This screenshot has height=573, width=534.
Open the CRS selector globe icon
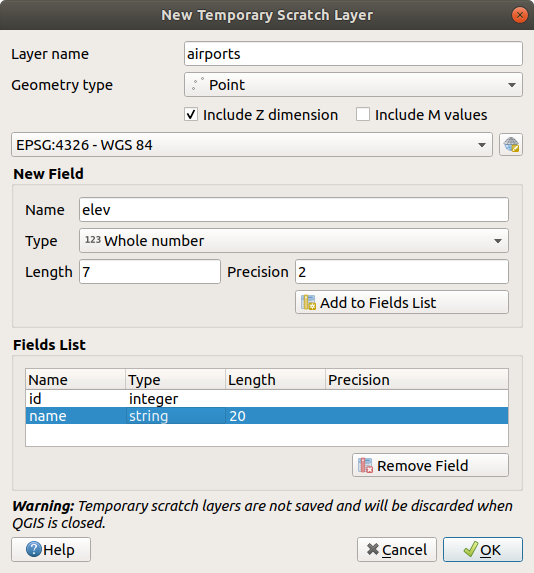click(x=511, y=145)
